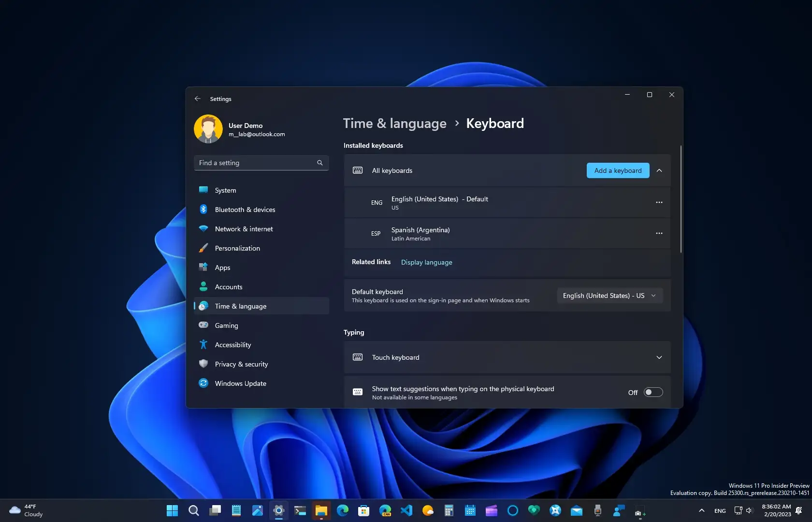Expand the Touch keyboard section
Screen dimensions: 812x522
click(659, 357)
